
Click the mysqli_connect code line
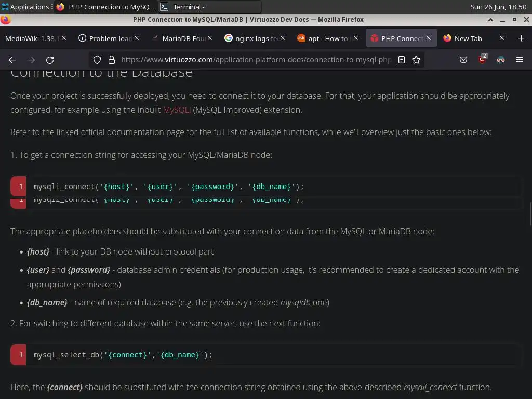(169, 187)
